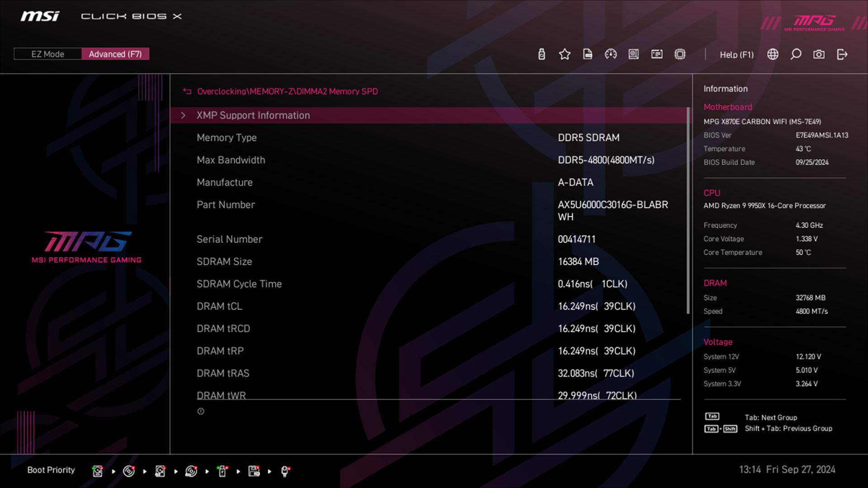Image resolution: width=868 pixels, height=488 pixels.
Task: Select the Memory Type row label
Action: [x=226, y=138]
